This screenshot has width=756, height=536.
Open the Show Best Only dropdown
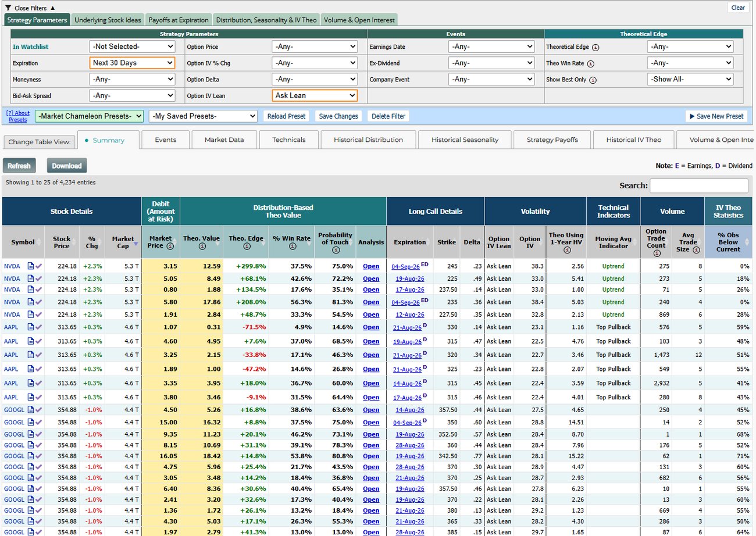690,79
